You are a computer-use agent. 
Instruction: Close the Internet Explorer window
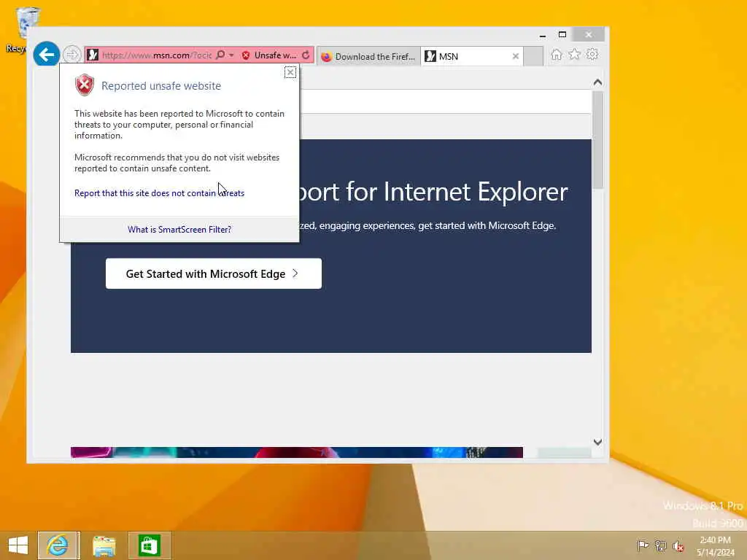click(589, 35)
